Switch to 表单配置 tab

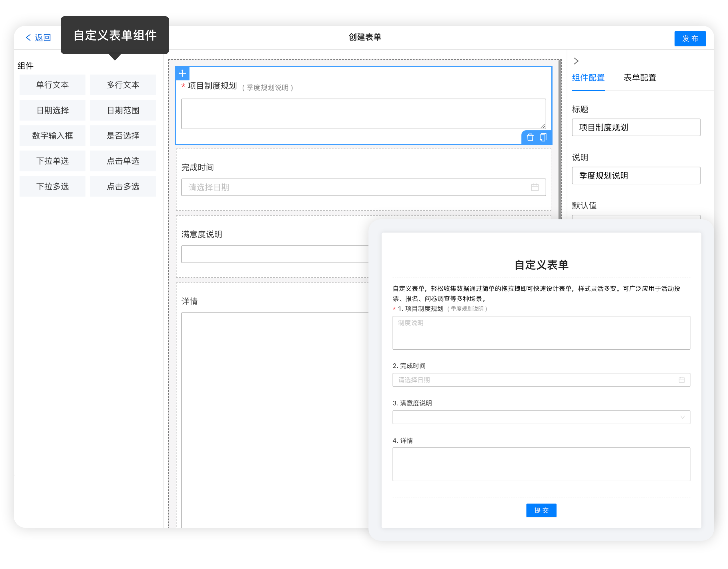coord(640,78)
